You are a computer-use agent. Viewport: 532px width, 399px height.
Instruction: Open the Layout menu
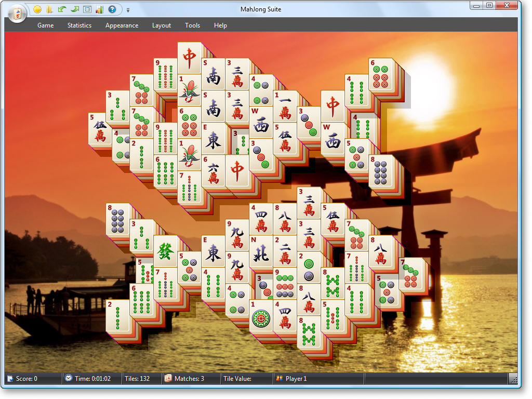pos(162,25)
